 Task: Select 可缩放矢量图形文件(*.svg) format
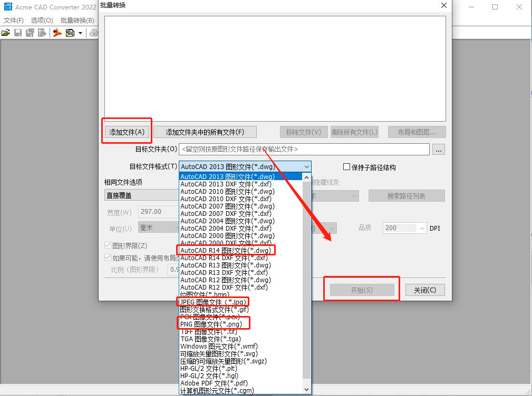click(x=240, y=354)
